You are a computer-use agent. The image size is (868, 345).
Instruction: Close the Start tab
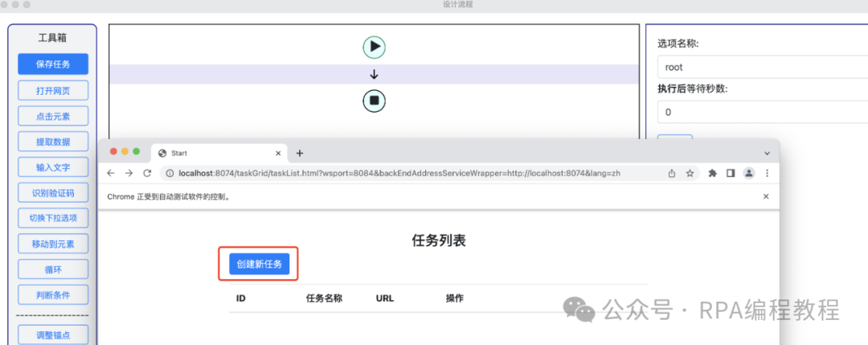278,154
